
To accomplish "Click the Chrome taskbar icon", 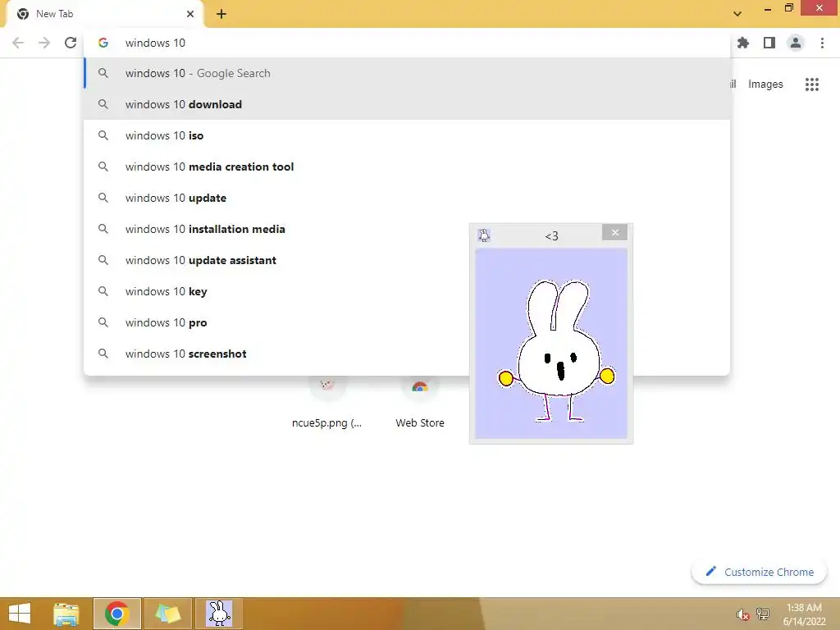I will tap(116, 614).
